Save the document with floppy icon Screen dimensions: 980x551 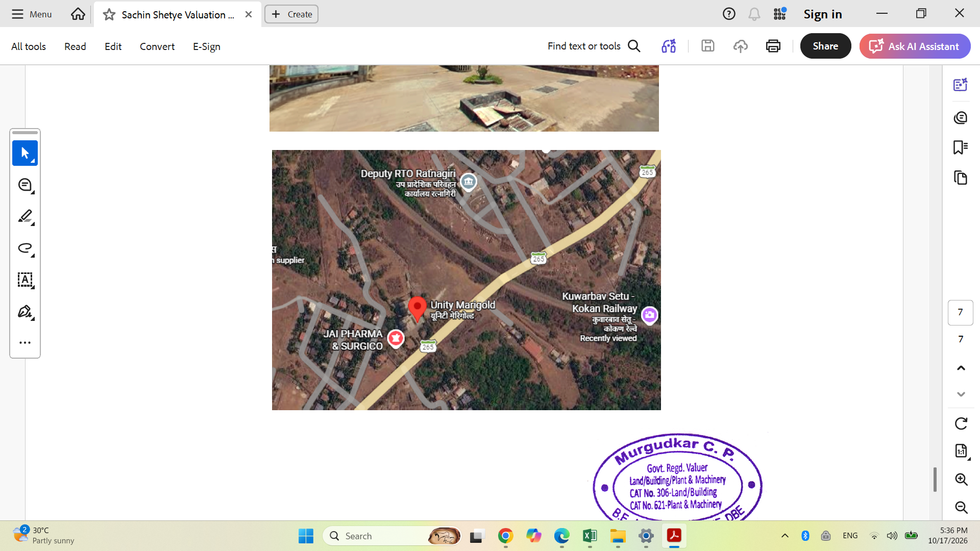pyautogui.click(x=708, y=46)
